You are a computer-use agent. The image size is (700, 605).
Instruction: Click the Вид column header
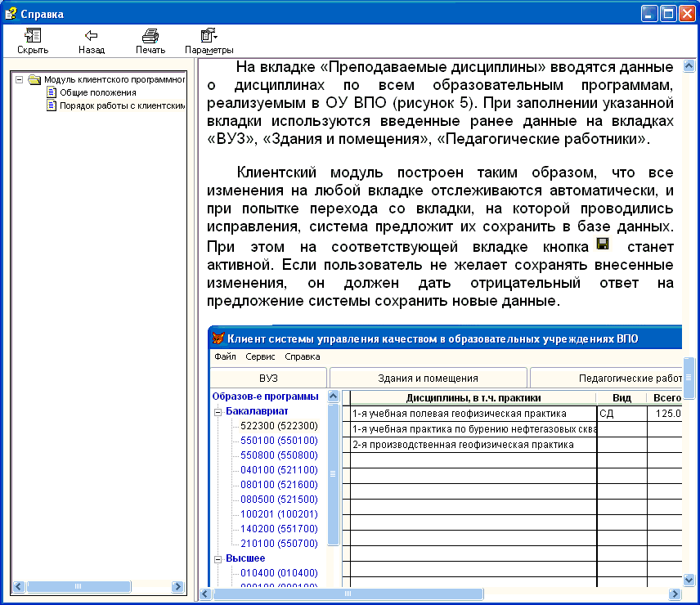point(621,398)
